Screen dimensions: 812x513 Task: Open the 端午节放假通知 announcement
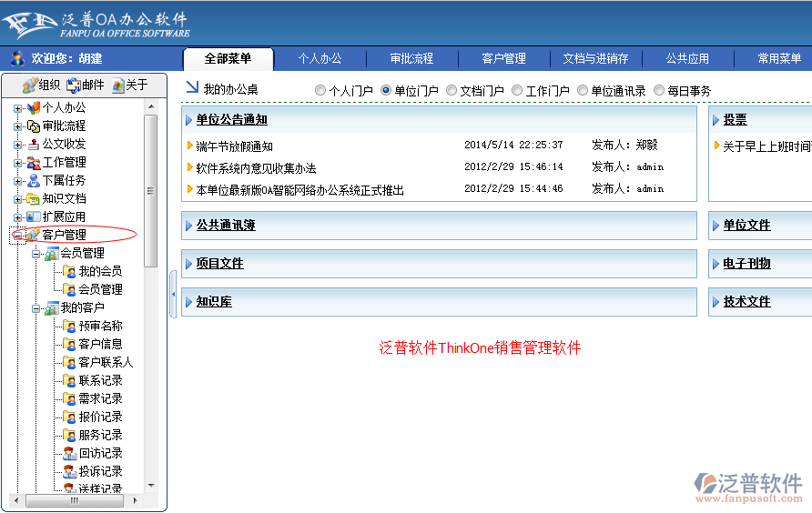point(234,146)
